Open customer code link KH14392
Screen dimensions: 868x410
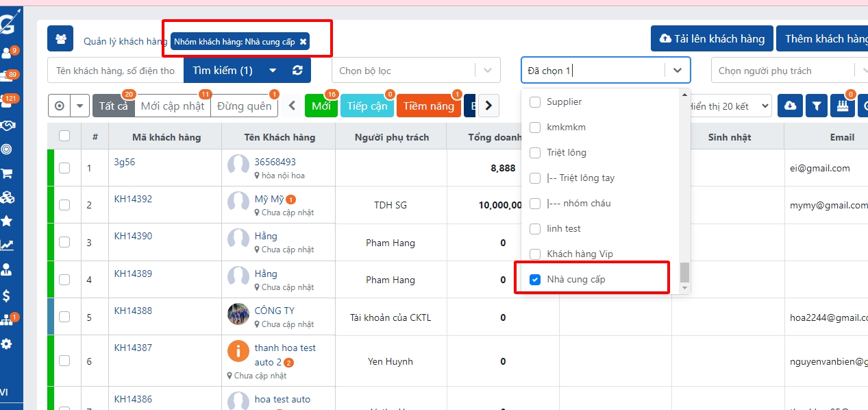[x=133, y=200]
